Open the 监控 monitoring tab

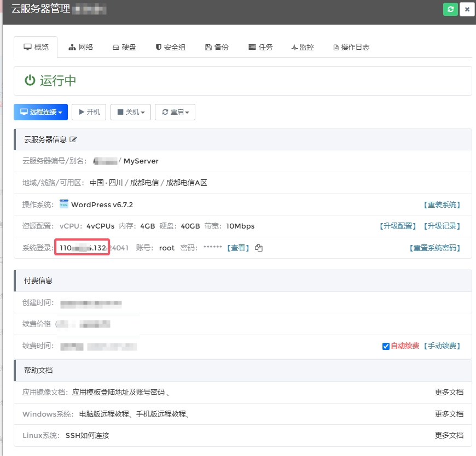click(x=303, y=47)
